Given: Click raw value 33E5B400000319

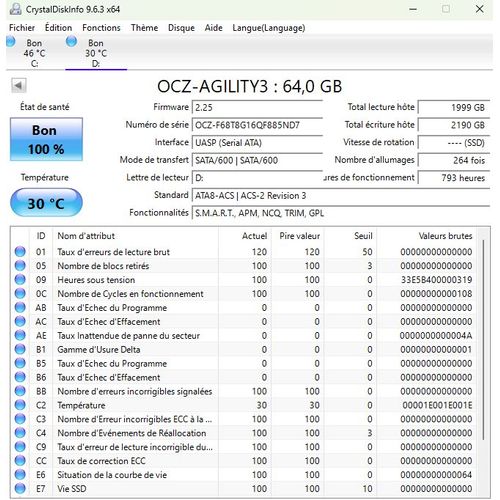Looking at the screenshot, I should tap(437, 280).
